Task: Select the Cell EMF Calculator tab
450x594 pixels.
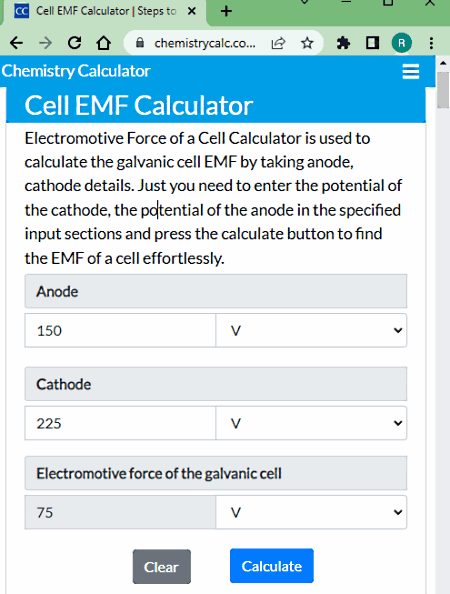Action: (x=104, y=11)
